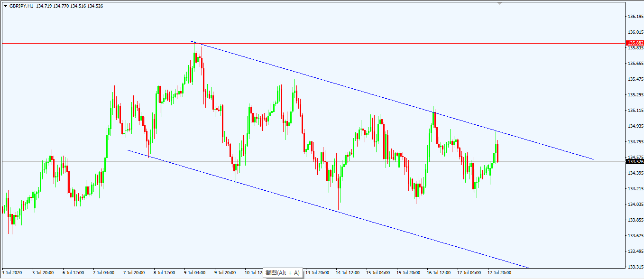The width and height of the screenshot is (644, 279).
Task: Click the 17 Jul 20:00 time label
Action: 499,273
